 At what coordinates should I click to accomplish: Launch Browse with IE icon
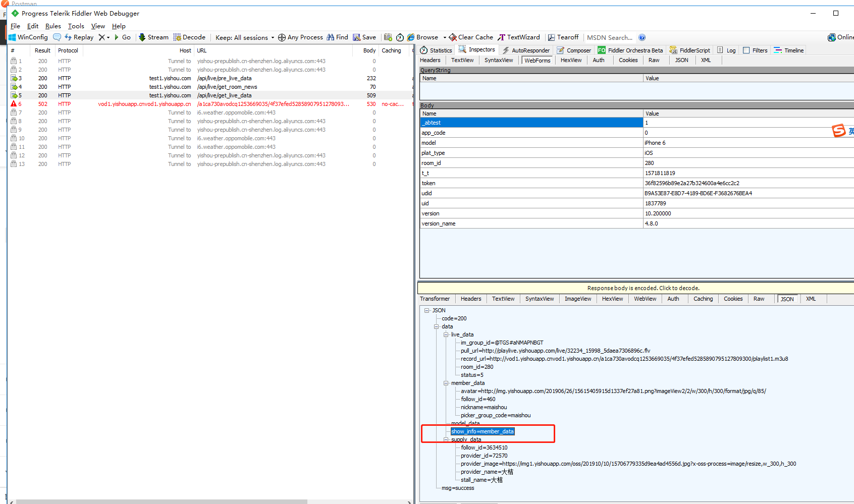tap(422, 37)
